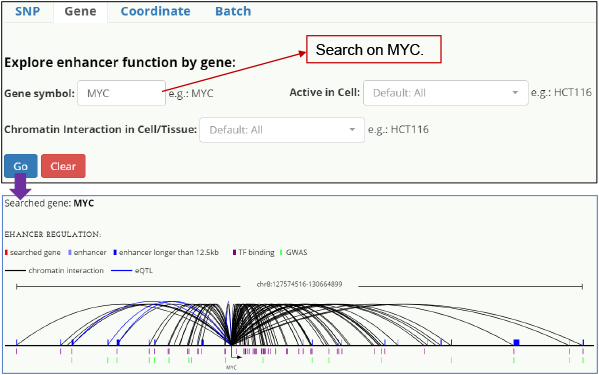Select the Gene tab

click(x=80, y=12)
